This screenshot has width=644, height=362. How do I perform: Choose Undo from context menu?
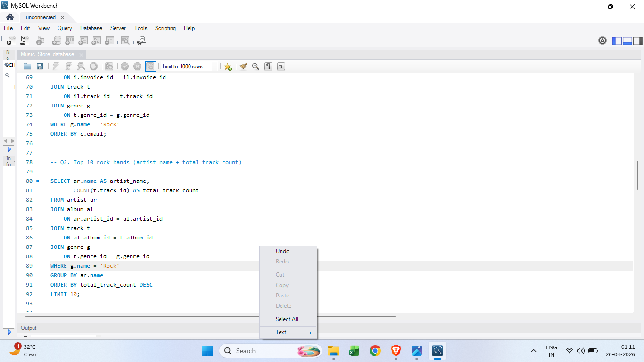[289, 251]
